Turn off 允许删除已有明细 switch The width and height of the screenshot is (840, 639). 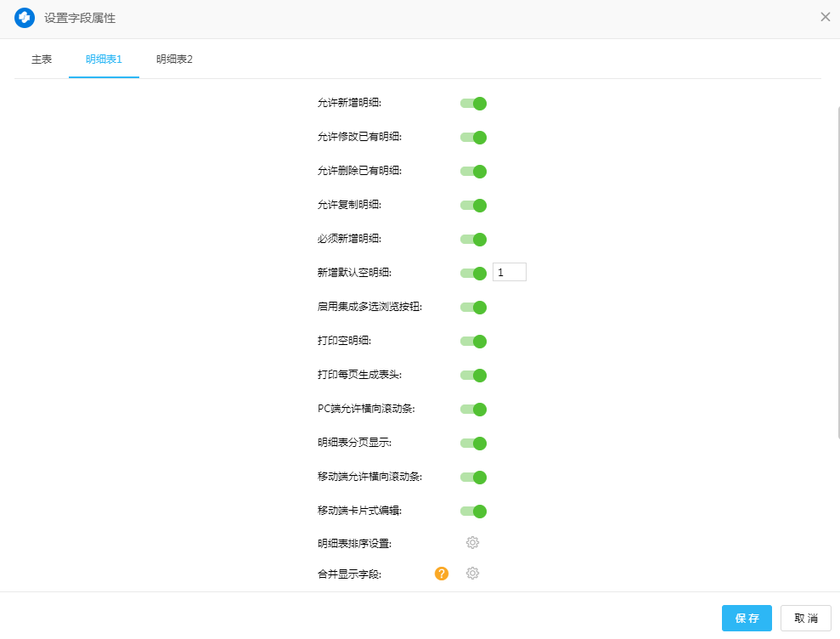[x=473, y=172]
